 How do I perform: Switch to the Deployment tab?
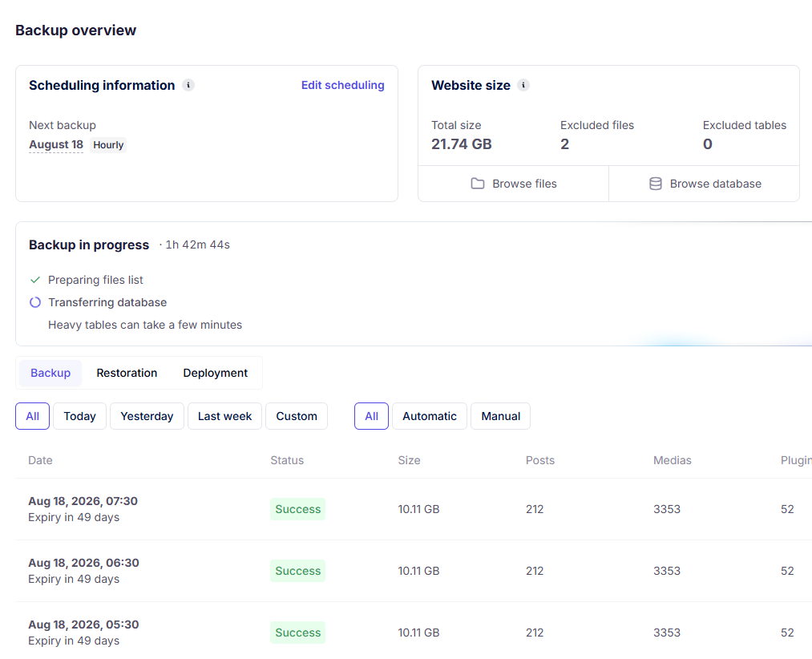[216, 373]
